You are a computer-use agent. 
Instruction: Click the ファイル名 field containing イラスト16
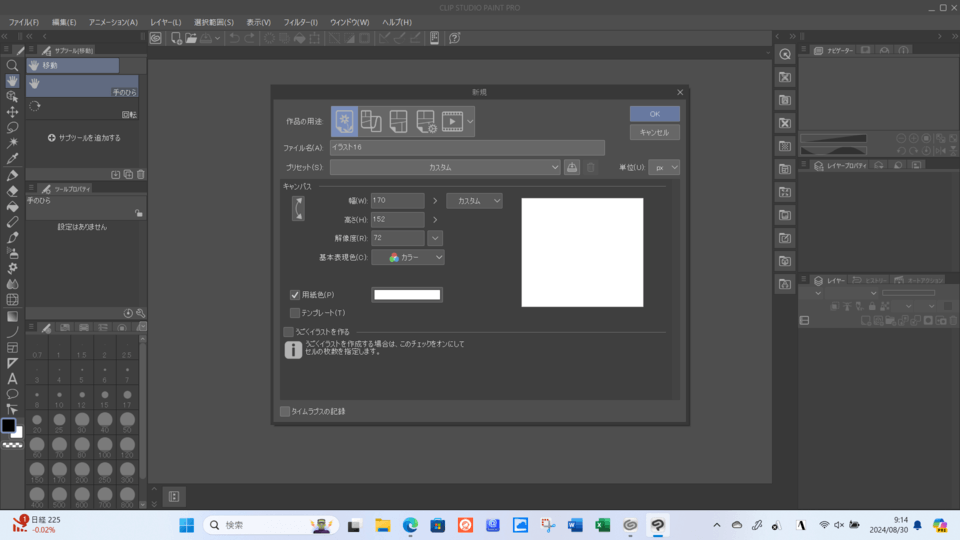(x=467, y=148)
